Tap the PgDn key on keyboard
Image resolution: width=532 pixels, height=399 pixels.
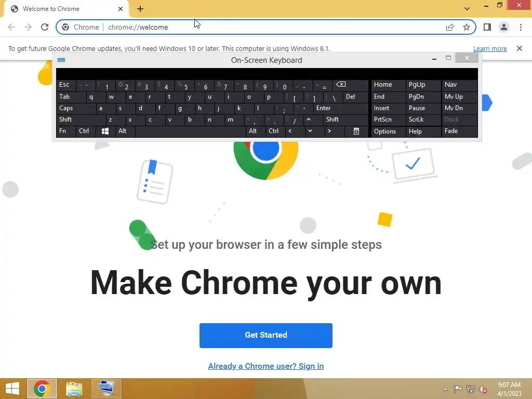click(x=423, y=97)
